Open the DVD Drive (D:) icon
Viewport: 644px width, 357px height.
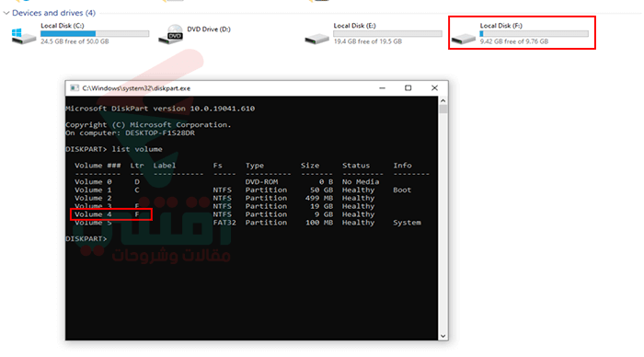(170, 34)
